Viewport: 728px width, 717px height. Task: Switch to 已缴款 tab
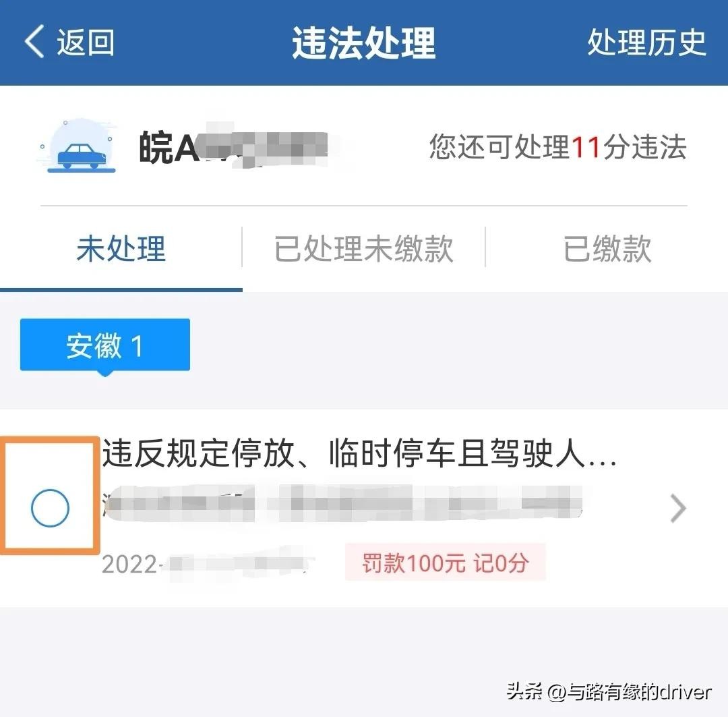(607, 249)
